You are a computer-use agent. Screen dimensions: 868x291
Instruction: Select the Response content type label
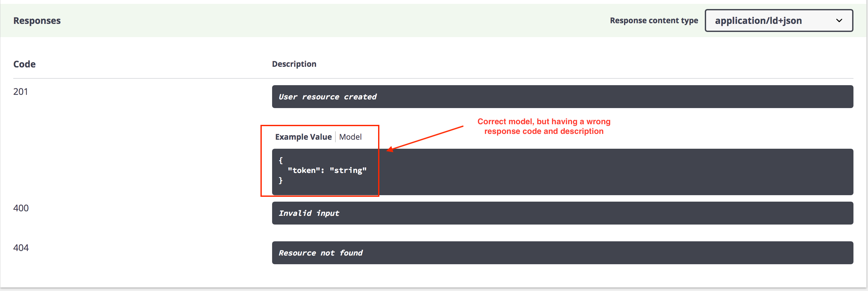[654, 21]
